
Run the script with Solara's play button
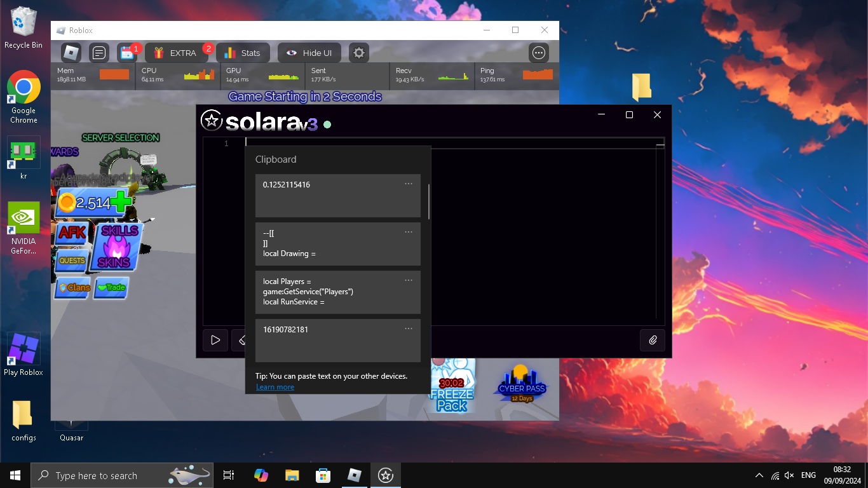pos(215,340)
